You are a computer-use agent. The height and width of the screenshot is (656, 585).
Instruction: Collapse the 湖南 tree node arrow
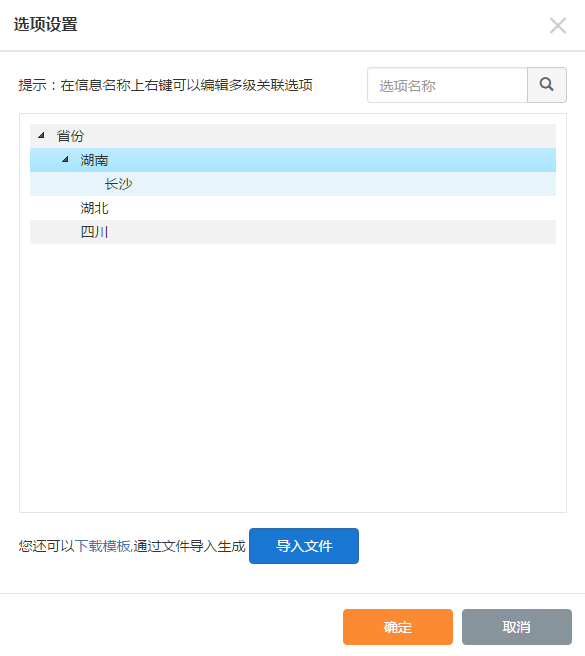65,159
